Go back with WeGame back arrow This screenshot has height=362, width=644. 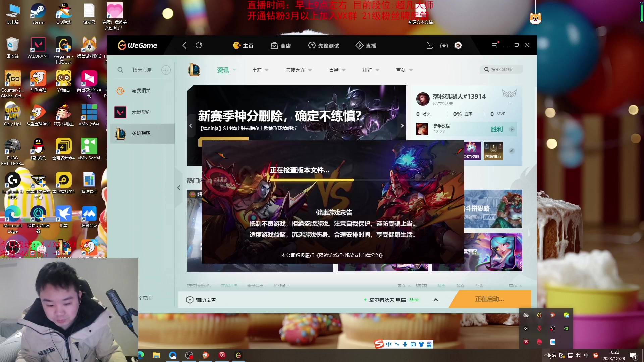coord(184,45)
